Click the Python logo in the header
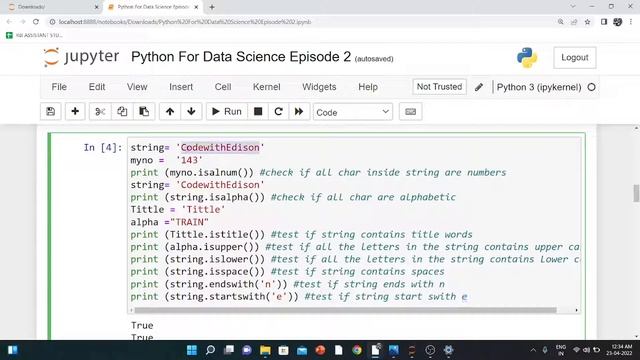Viewport: 640px width, 360px height. coord(527,58)
